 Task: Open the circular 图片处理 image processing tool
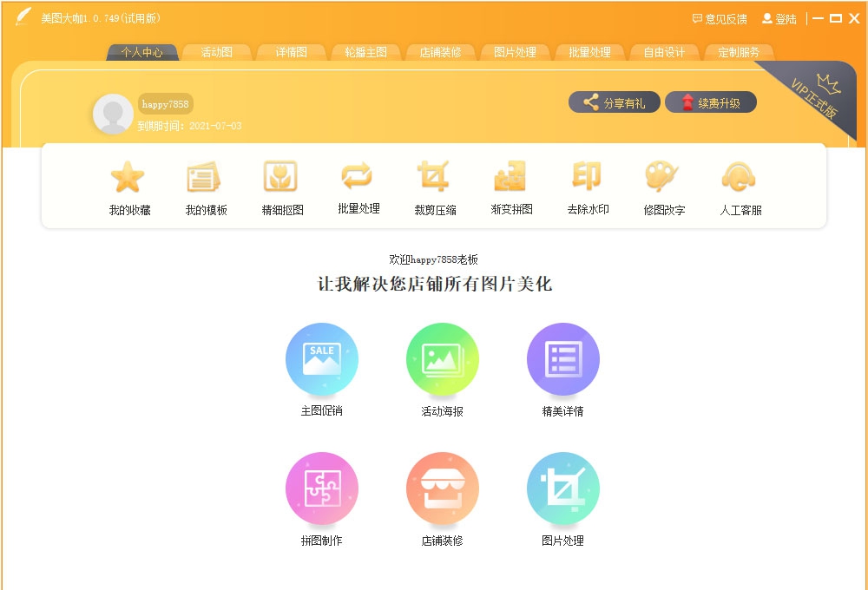(562, 488)
